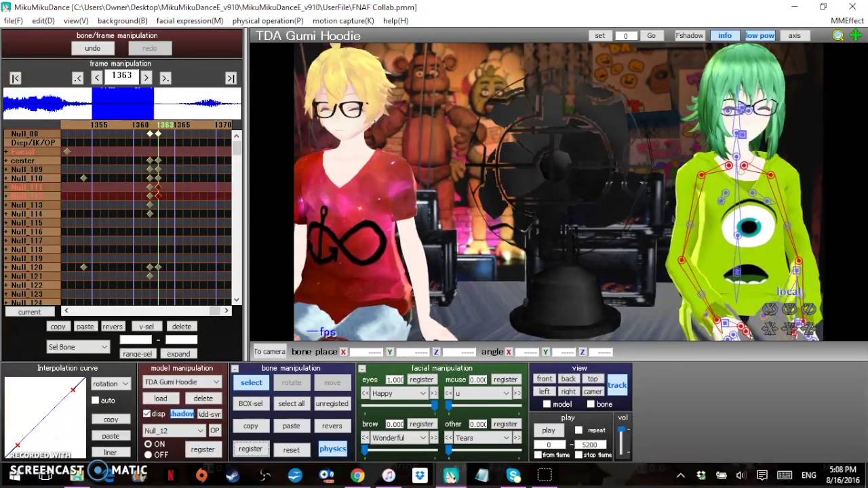Select previous brow morph

coord(366,438)
